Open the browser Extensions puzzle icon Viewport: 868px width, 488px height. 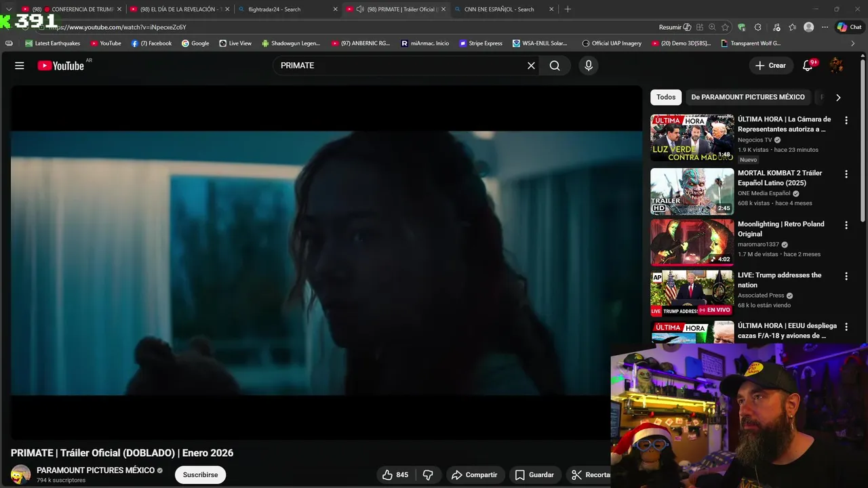point(757,27)
